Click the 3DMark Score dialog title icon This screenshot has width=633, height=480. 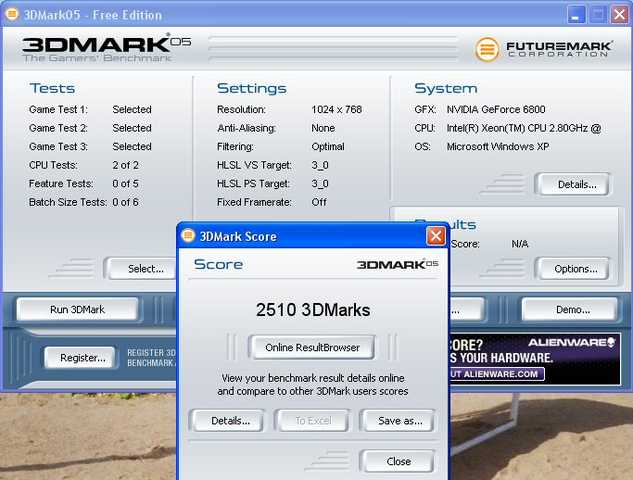(188, 235)
